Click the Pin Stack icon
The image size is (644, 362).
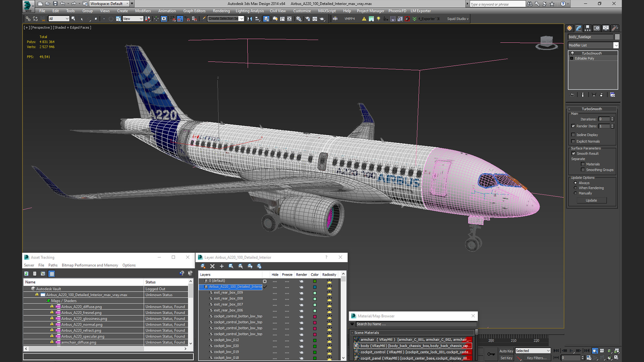coord(572,95)
